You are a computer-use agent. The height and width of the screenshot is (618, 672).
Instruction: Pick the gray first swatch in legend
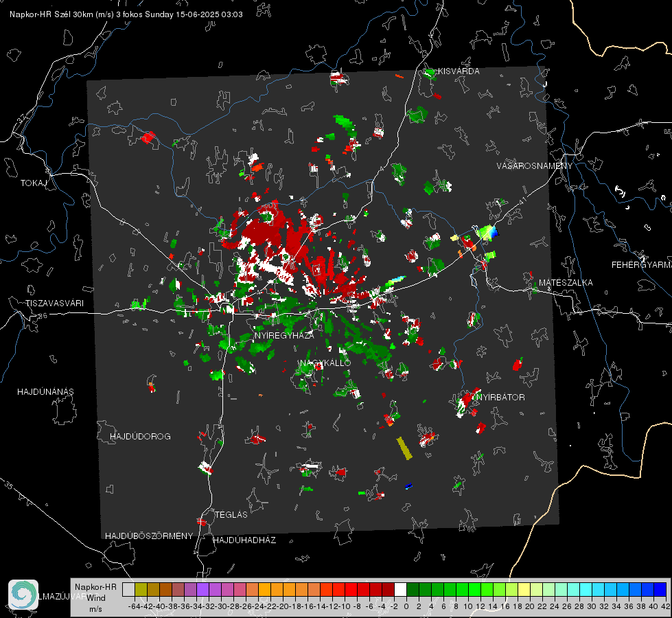coord(128,589)
